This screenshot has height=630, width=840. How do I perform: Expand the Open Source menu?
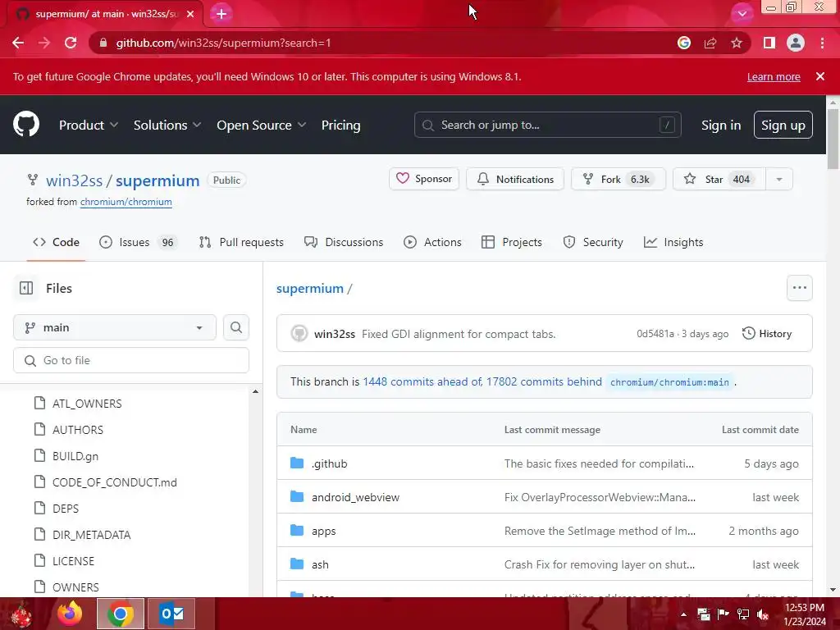(262, 125)
